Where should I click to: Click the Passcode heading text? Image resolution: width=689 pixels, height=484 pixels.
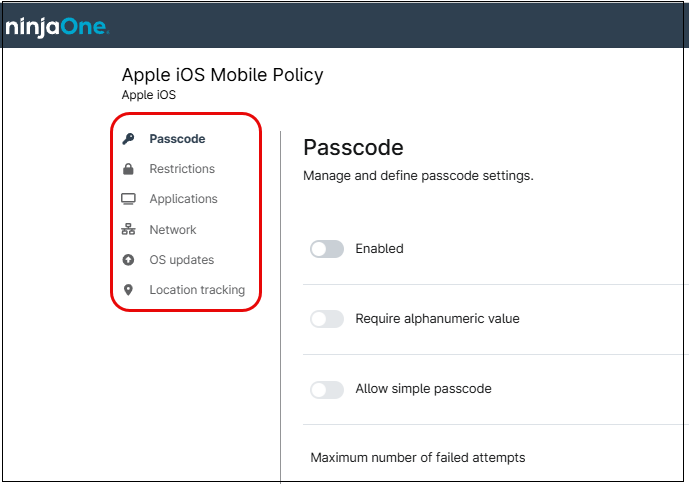(x=353, y=148)
